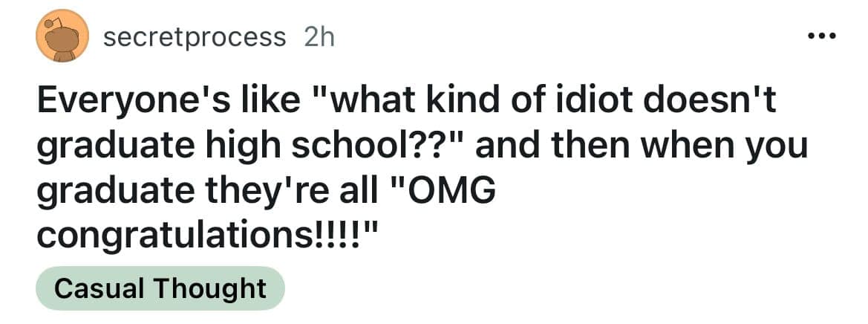Visit the secretprocess username profile link

point(195,36)
